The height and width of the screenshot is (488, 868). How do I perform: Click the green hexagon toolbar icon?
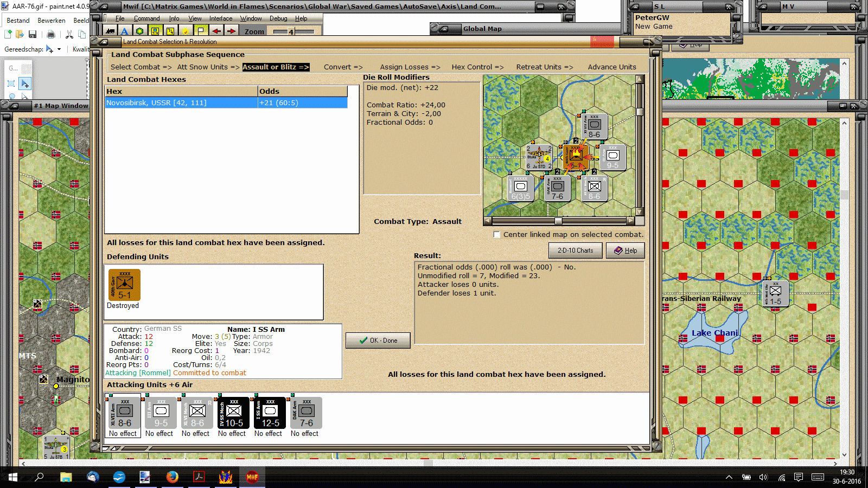pos(140,31)
